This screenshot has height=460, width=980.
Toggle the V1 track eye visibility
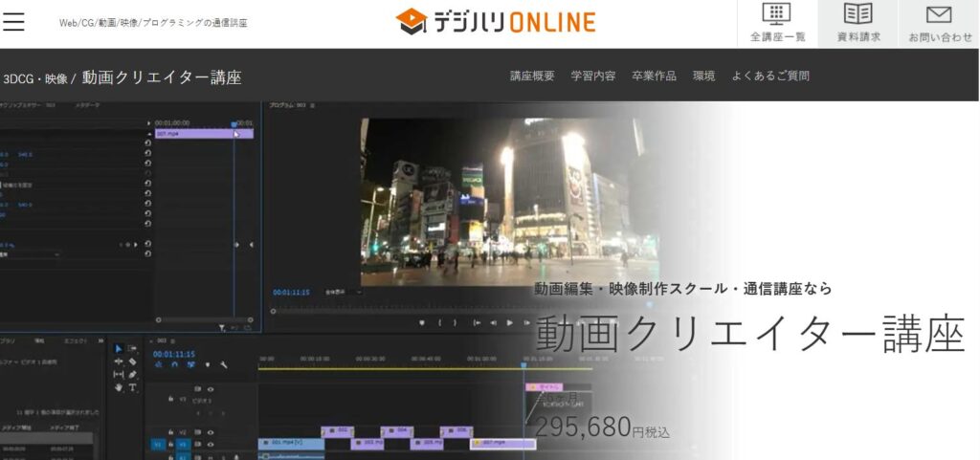click(210, 445)
